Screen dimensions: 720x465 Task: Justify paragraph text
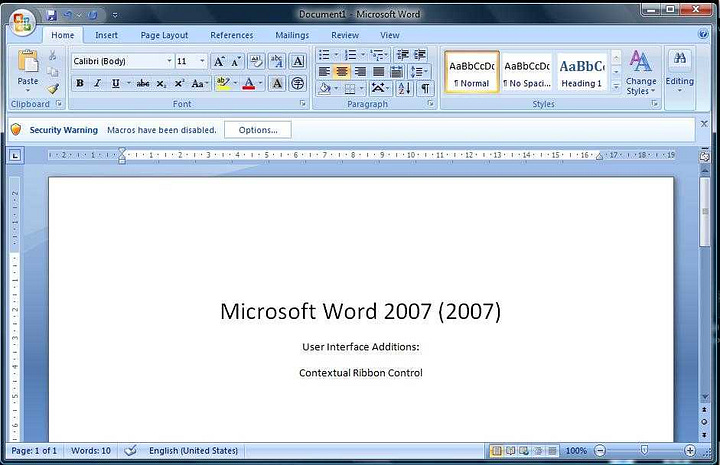point(378,72)
